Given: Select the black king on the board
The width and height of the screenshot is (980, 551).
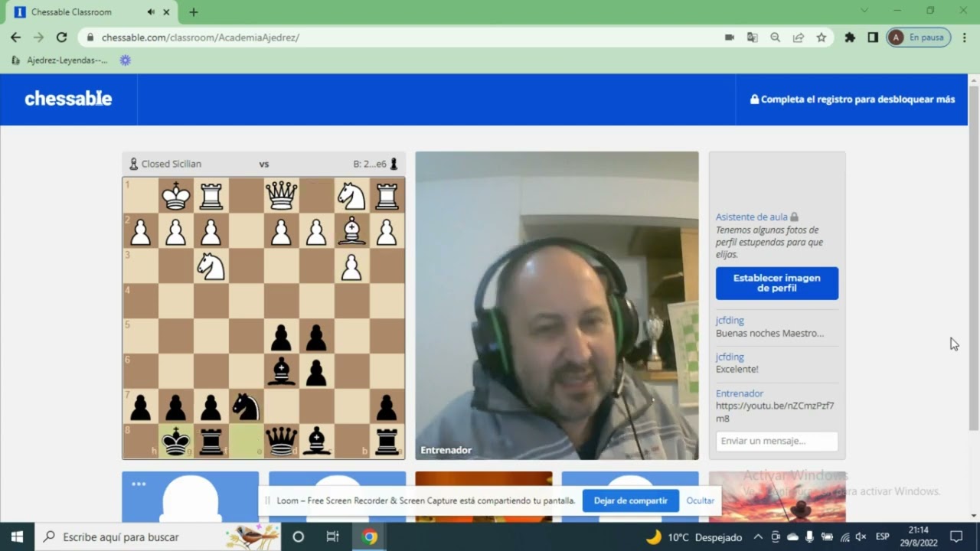Looking at the screenshot, I should click(x=175, y=442).
